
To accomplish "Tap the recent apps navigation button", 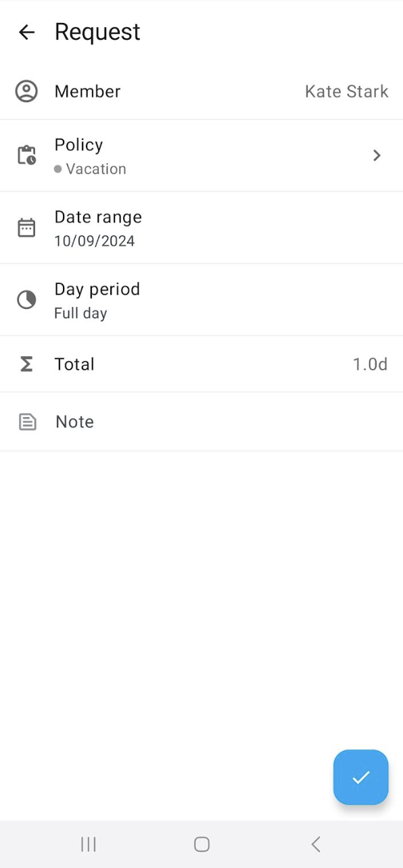I will (88, 844).
